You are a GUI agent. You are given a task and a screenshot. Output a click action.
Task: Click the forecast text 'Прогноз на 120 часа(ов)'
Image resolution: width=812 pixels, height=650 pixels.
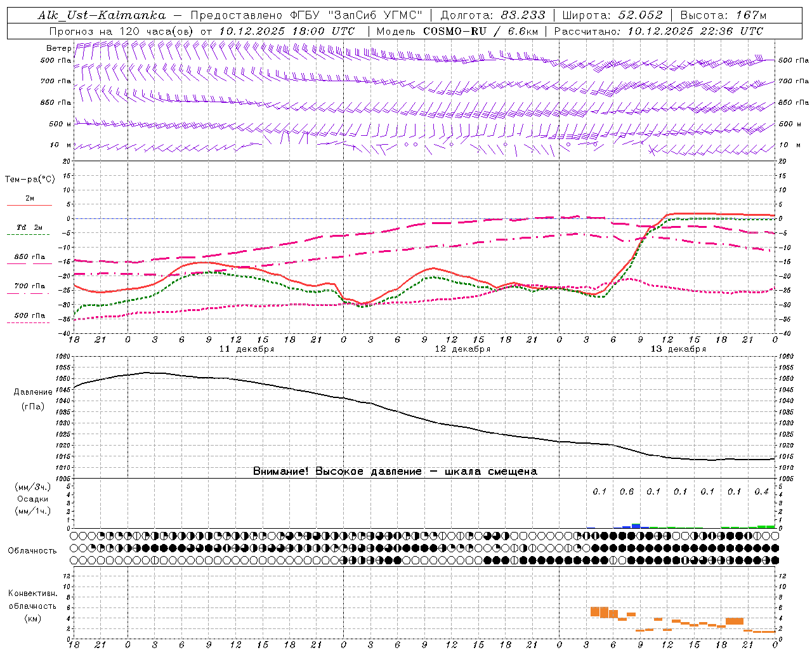pos(122,31)
